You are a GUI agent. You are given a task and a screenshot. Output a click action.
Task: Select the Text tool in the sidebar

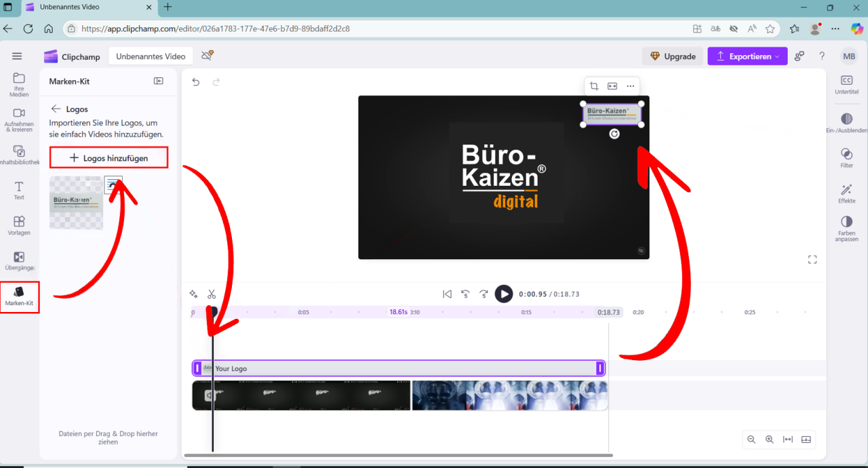(x=19, y=191)
